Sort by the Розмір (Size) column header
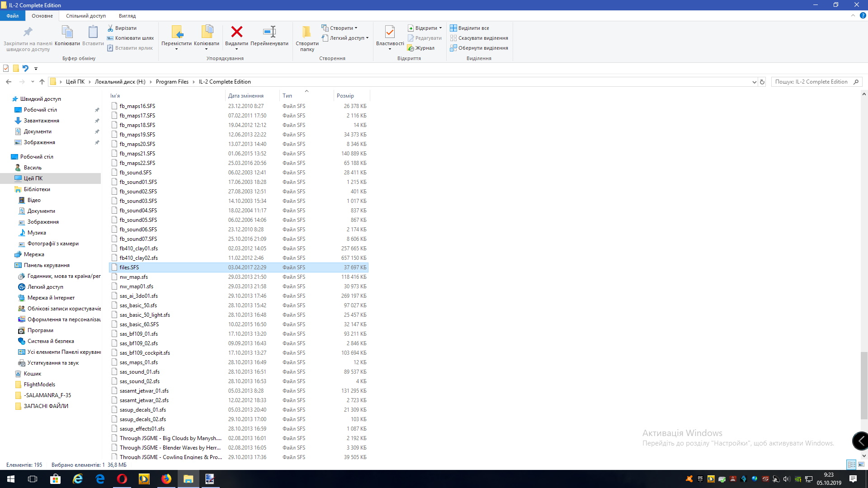Image resolution: width=868 pixels, height=488 pixels. click(x=345, y=96)
